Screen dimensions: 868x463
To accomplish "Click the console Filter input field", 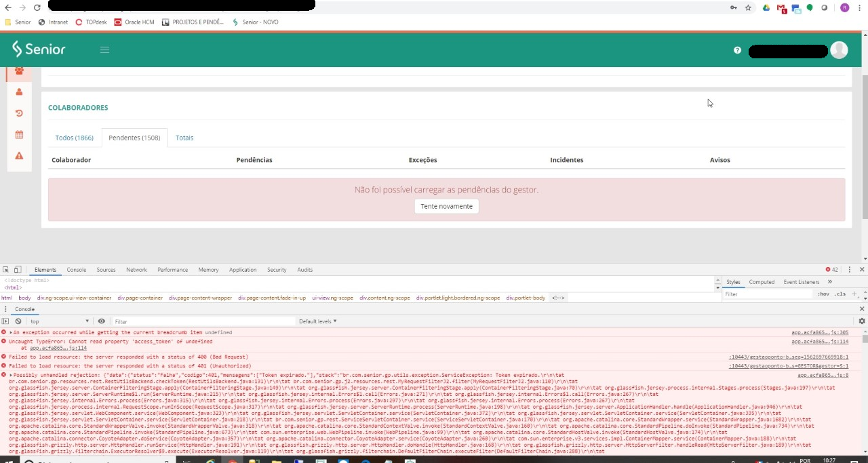I will 203,321.
